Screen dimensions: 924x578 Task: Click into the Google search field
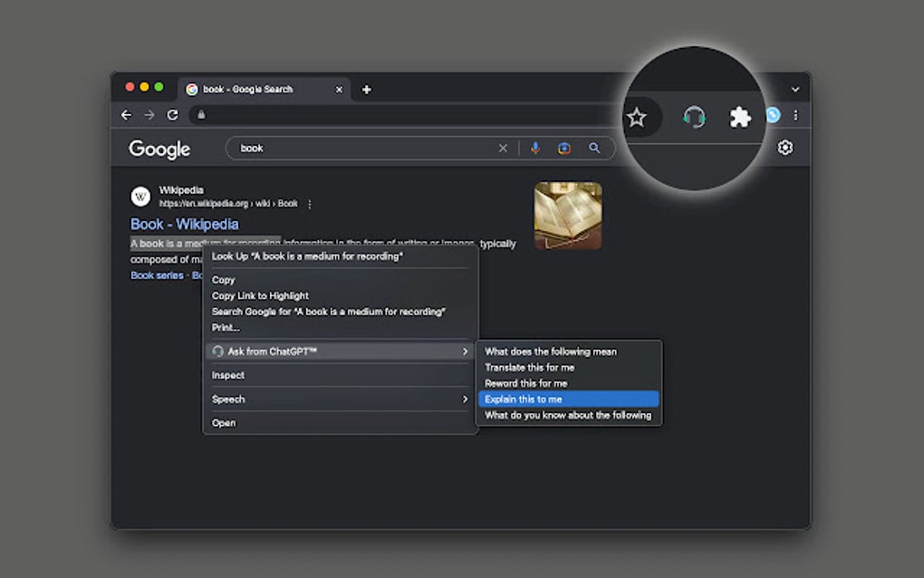pos(362,149)
